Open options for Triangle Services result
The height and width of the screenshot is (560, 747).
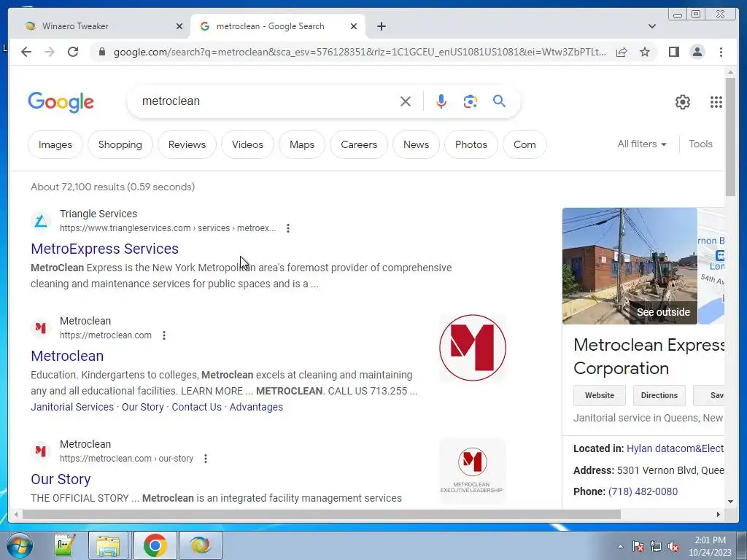pyautogui.click(x=288, y=228)
